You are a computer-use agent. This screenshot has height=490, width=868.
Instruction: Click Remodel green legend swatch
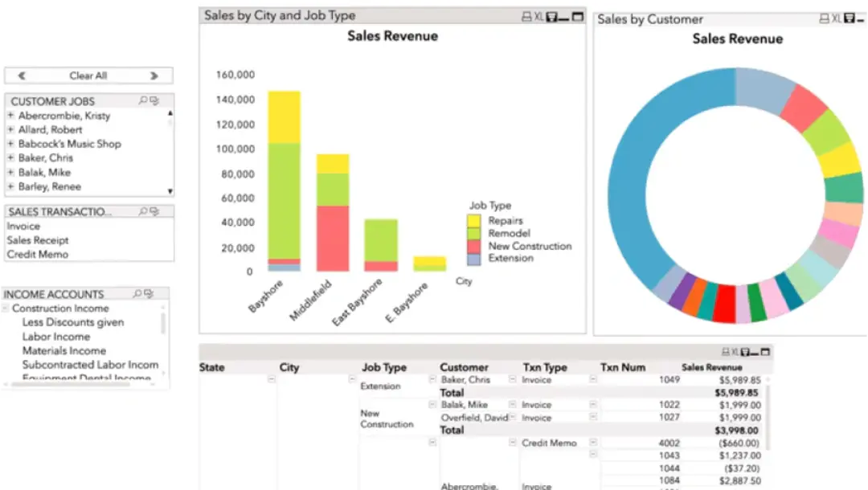click(474, 234)
